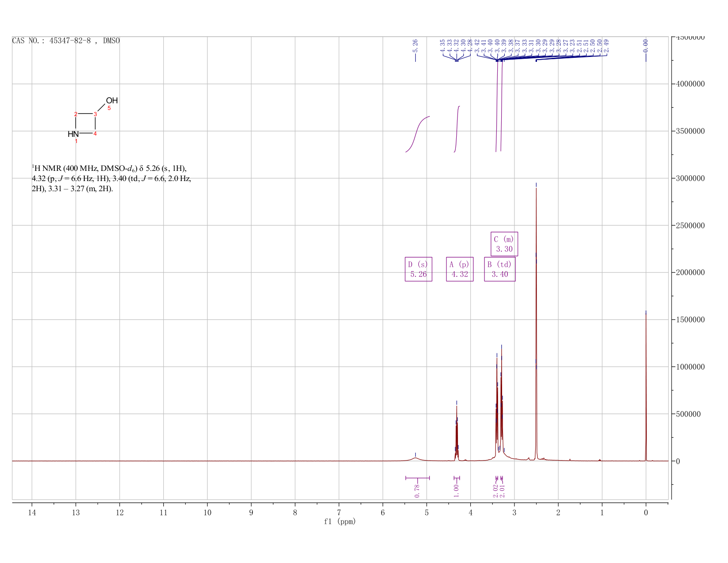Select red atom number 2 in the ring
Screen dimensions: 728x563
(x=76, y=114)
